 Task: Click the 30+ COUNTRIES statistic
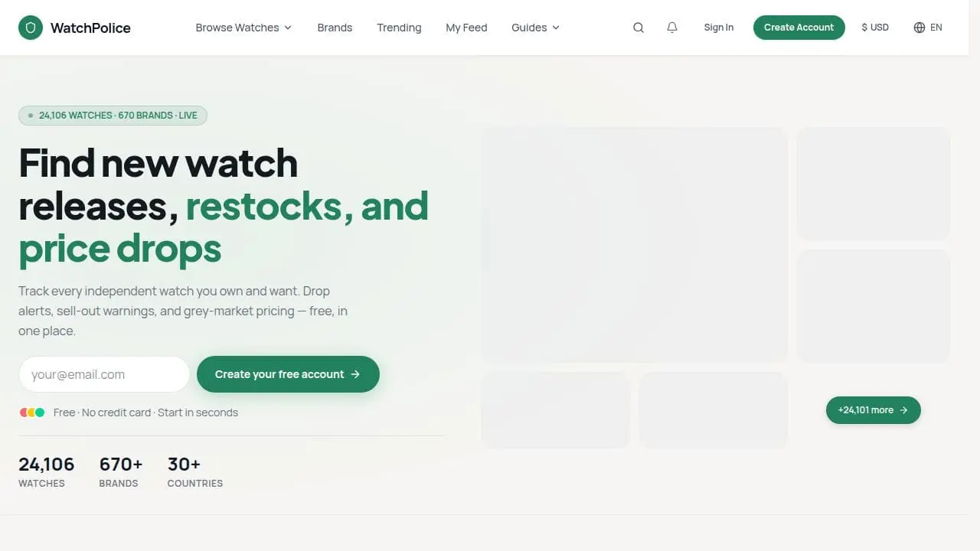(195, 471)
